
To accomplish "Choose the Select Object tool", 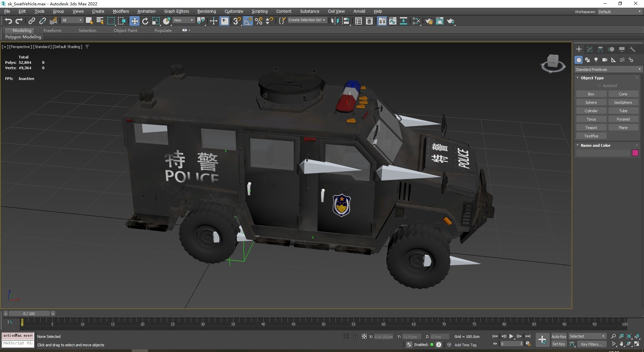I will click(89, 21).
